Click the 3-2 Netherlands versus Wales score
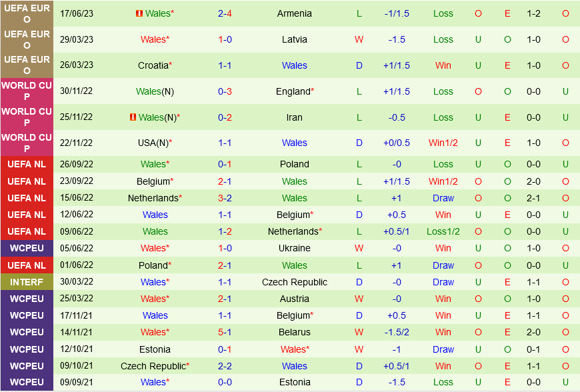580x392 pixels. [x=225, y=198]
